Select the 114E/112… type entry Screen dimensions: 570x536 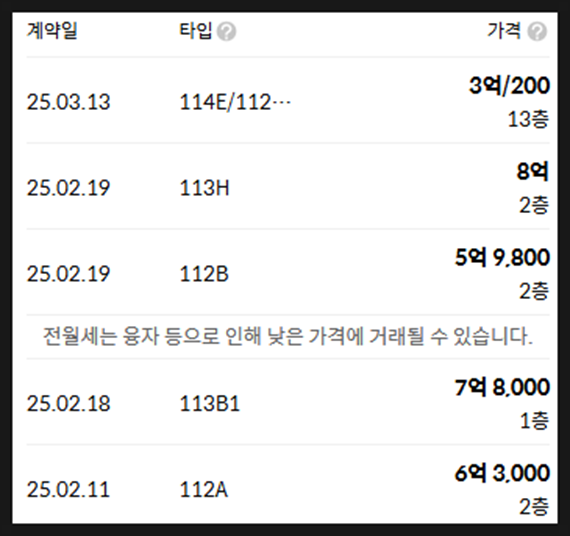(235, 102)
